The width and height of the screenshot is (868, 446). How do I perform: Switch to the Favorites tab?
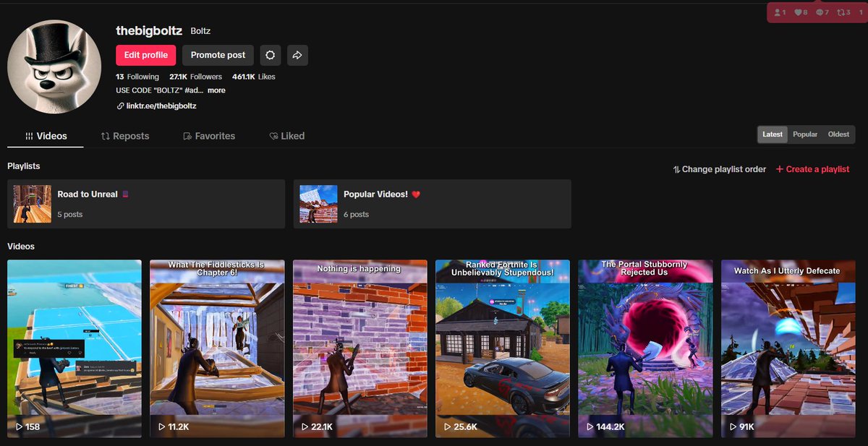click(x=209, y=136)
